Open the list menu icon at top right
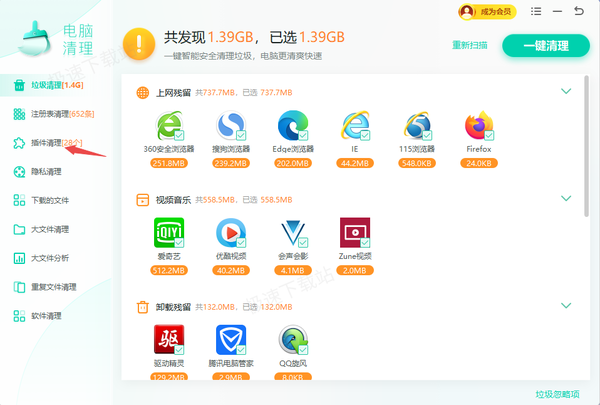 [536, 11]
